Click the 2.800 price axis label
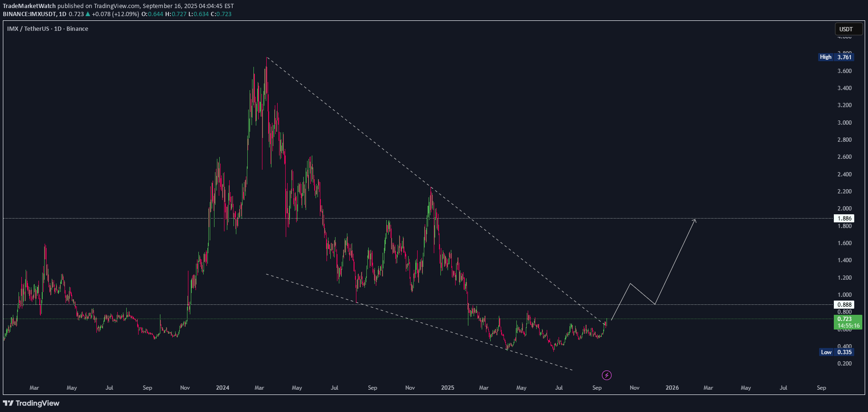Viewport: 868px width, 412px height. (844, 140)
